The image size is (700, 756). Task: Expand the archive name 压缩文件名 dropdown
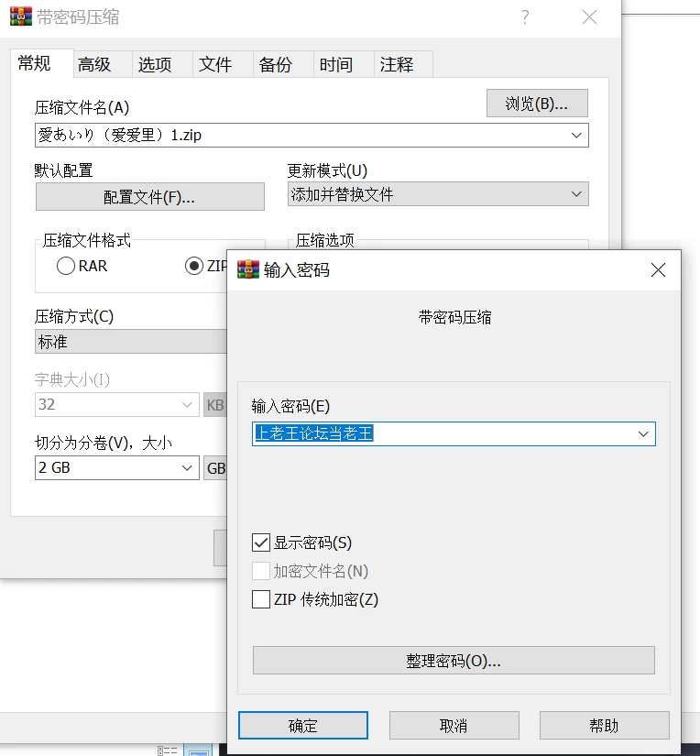[x=576, y=136]
